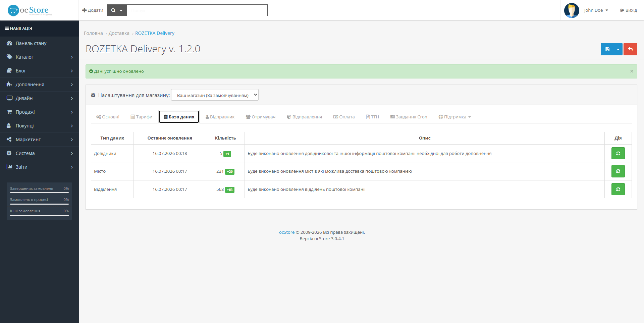The image size is (644, 323).
Task: Open the Завдання Cron tab
Action: [x=409, y=117]
